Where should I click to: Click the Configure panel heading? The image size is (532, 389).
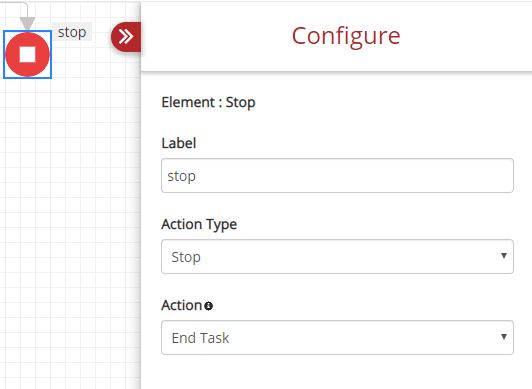tap(346, 36)
